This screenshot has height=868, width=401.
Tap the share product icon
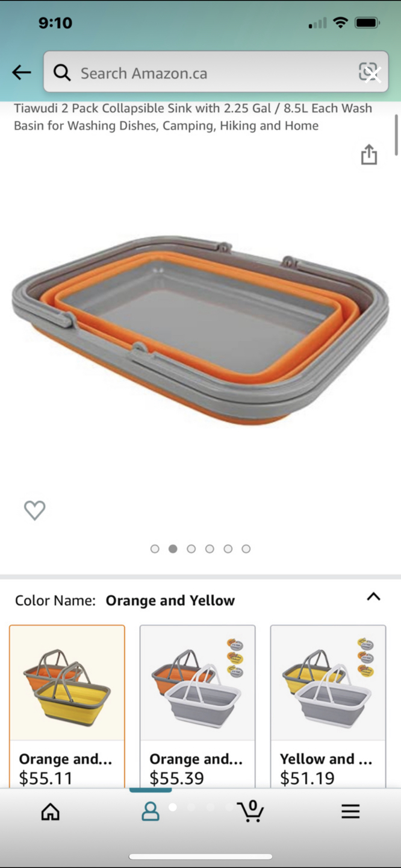(x=368, y=154)
